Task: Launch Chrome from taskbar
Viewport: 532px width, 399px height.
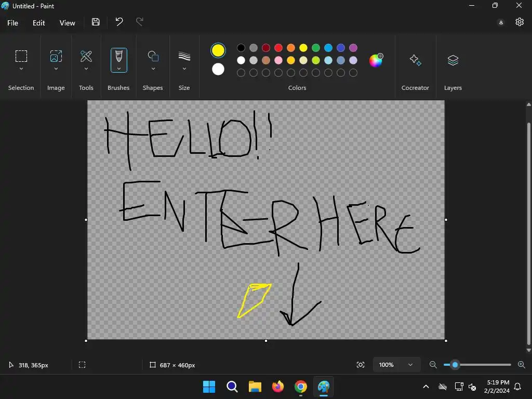Action: coord(301,387)
